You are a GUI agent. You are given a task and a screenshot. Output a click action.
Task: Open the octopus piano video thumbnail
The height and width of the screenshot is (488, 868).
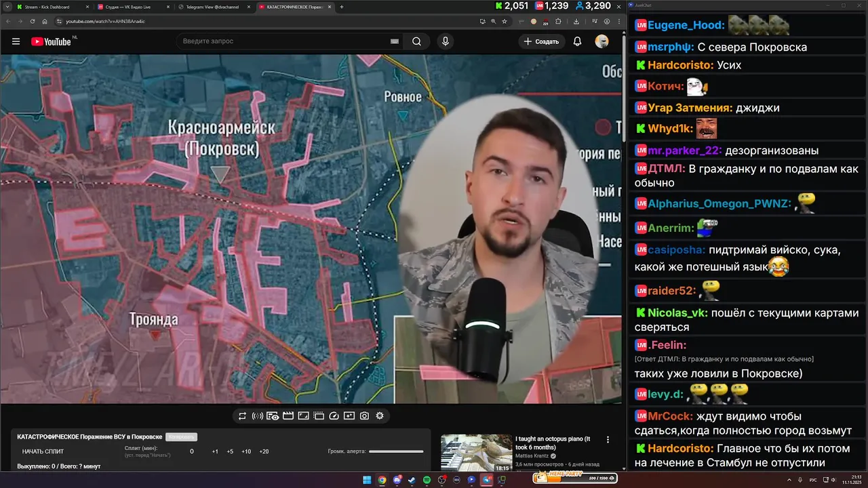click(x=476, y=453)
